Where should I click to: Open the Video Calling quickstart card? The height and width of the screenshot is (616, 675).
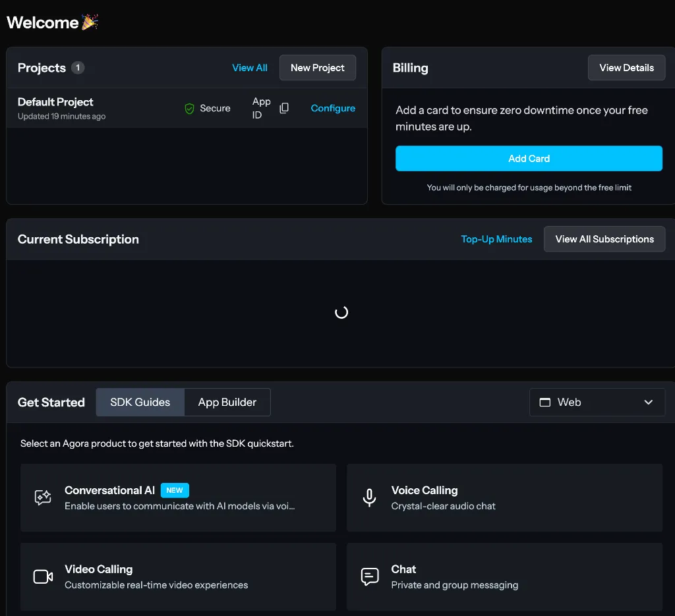click(x=178, y=576)
